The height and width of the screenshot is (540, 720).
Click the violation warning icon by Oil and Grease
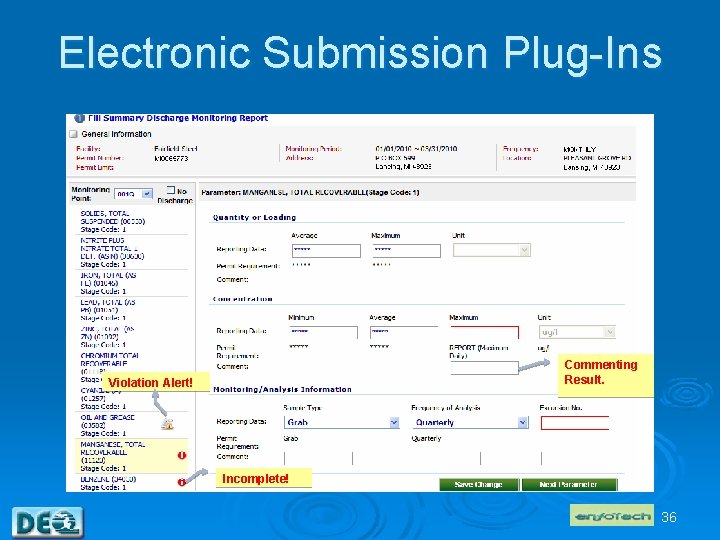(x=168, y=424)
